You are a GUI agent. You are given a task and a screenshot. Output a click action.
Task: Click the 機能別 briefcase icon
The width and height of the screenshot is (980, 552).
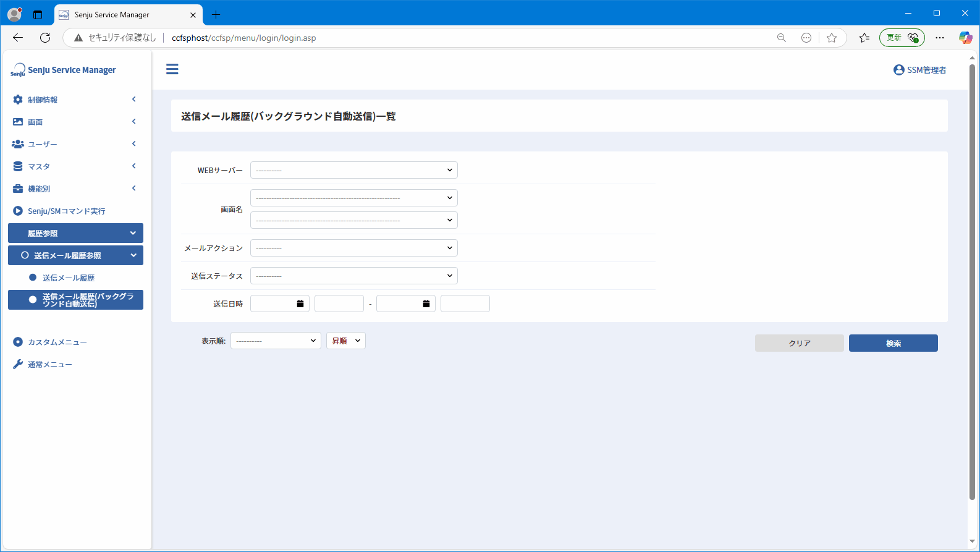coord(18,189)
